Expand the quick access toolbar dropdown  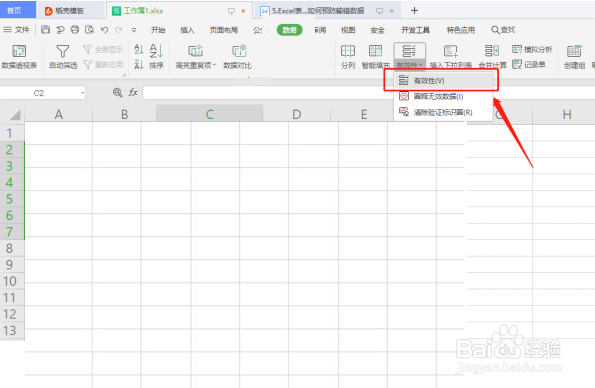pyautogui.click(x=134, y=30)
